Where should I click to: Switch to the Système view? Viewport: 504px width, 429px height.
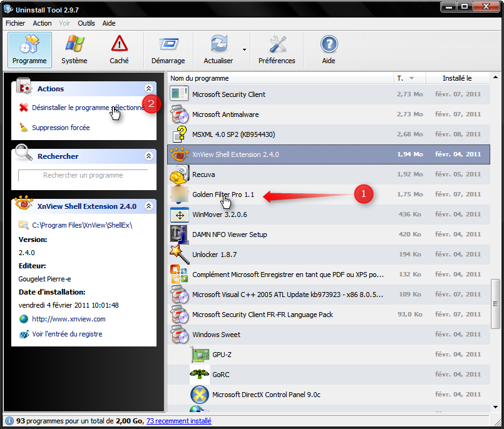(x=75, y=49)
